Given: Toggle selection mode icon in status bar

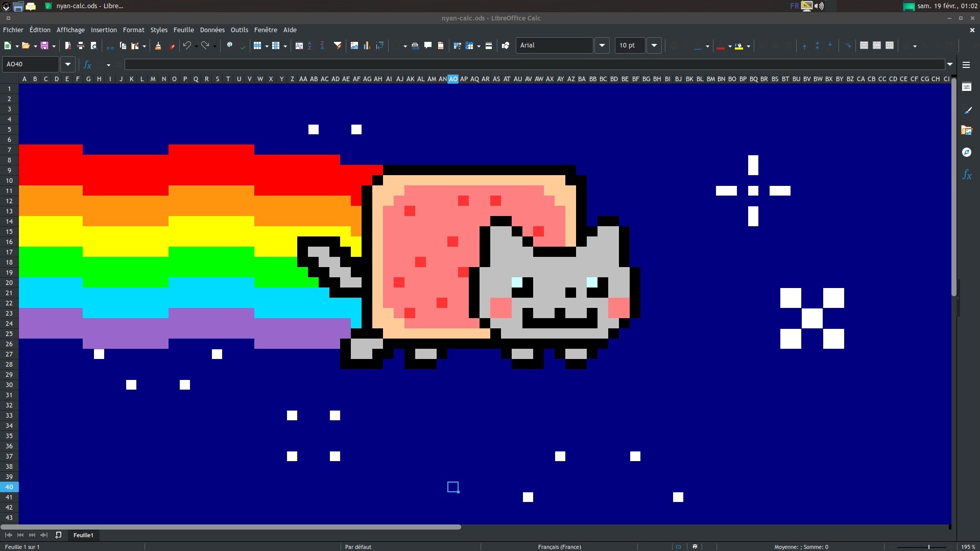Looking at the screenshot, I should coord(678,546).
